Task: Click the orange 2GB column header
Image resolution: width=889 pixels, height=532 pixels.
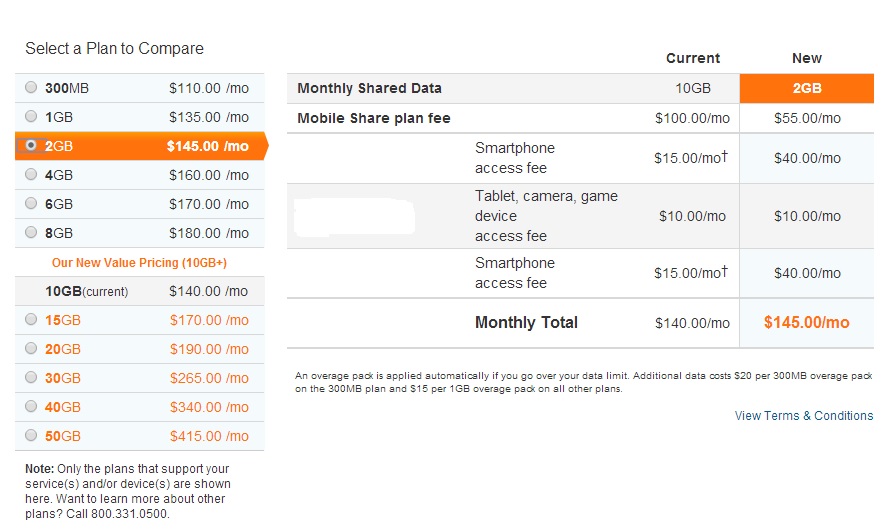Action: coord(807,88)
